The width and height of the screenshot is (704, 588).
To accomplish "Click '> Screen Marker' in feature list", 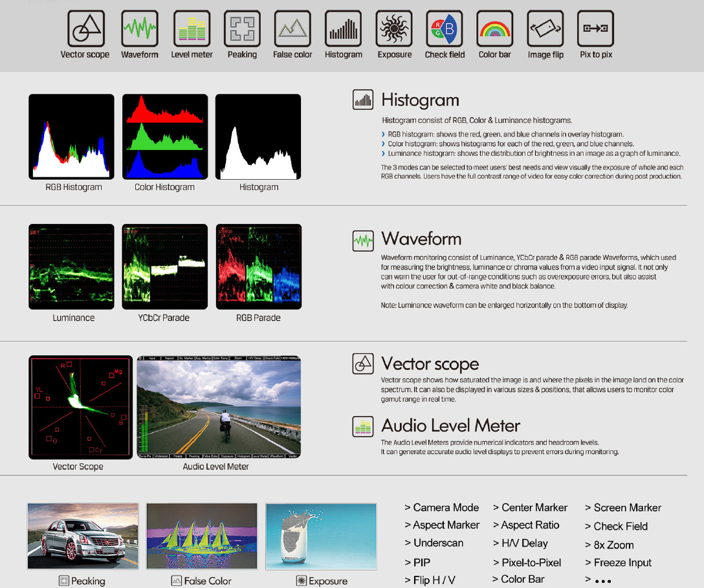I will [623, 508].
